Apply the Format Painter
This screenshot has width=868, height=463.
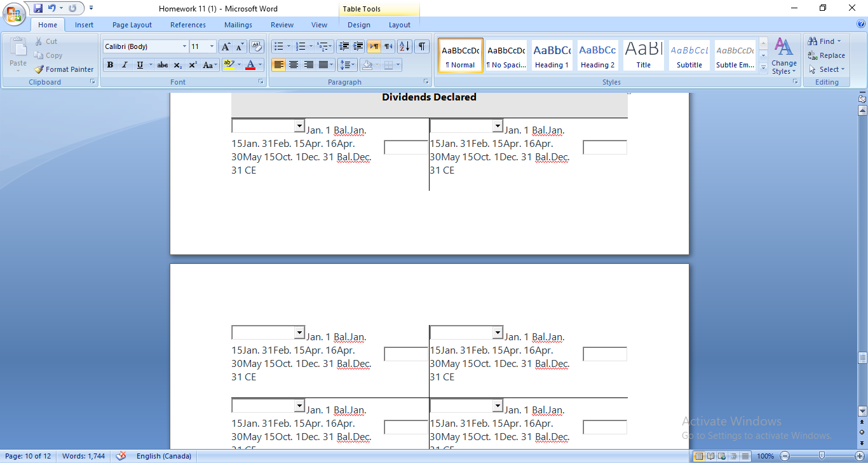coord(64,69)
